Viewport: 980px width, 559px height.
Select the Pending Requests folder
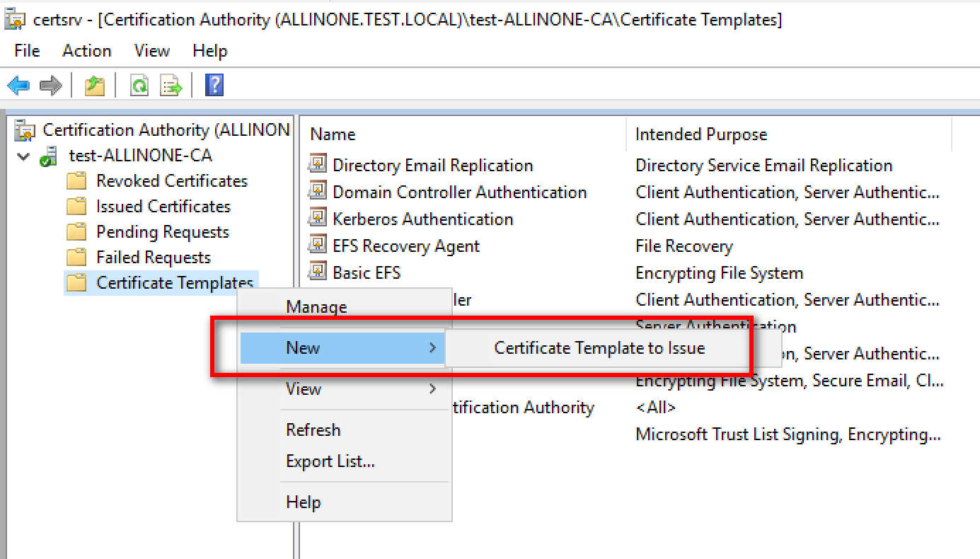162,232
